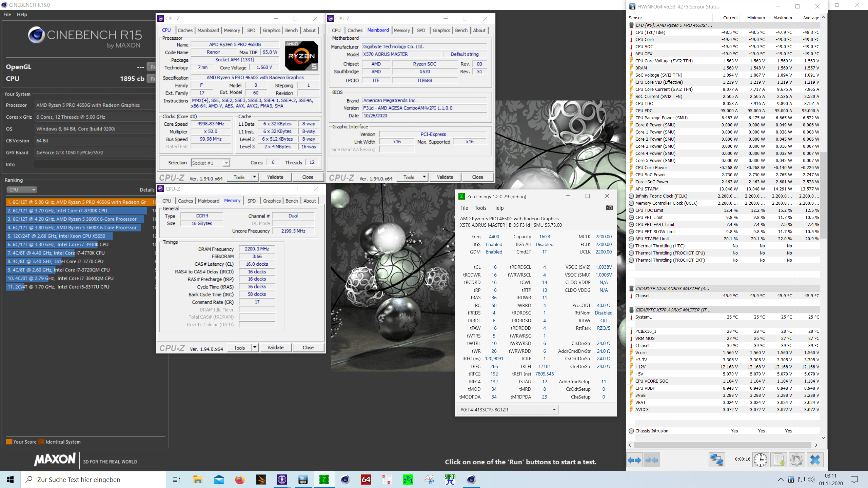Open HWiNFO sensor settings gear
Screen dimensions: 868x488
click(x=797, y=460)
